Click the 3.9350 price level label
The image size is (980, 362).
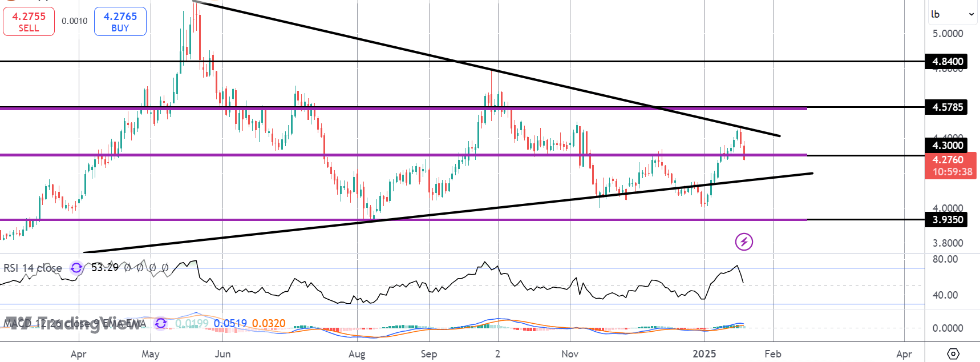point(946,219)
